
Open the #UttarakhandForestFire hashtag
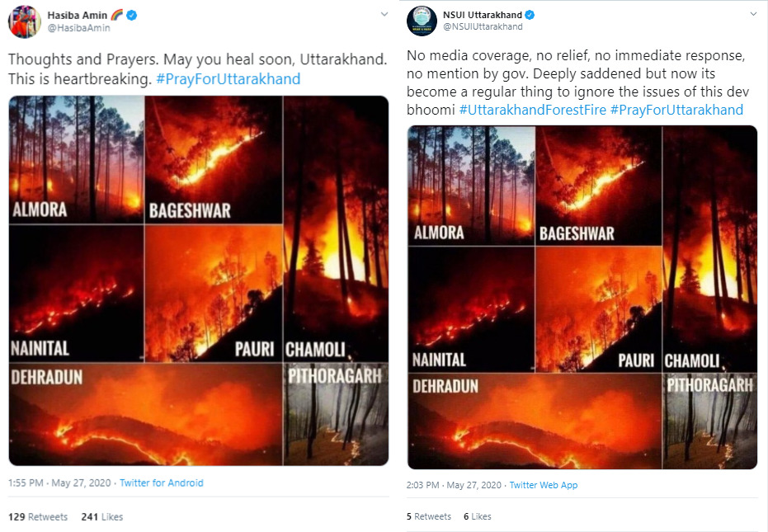tap(532, 110)
